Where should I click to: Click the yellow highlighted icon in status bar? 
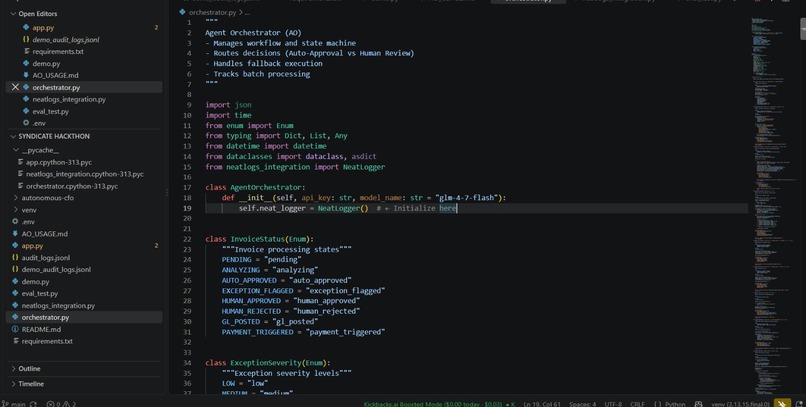coord(782,403)
